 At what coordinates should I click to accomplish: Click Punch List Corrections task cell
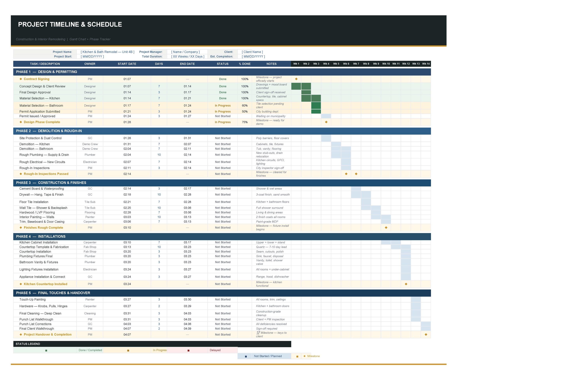point(45,324)
